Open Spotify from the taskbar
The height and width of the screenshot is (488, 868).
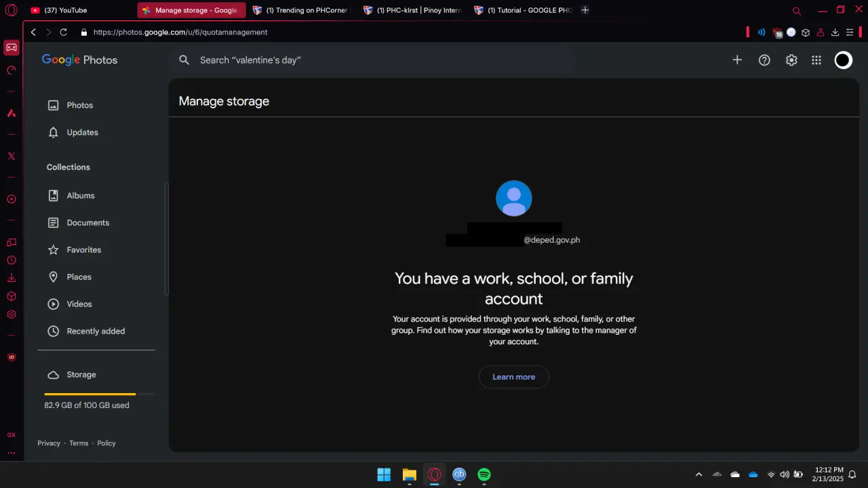pyautogui.click(x=484, y=474)
